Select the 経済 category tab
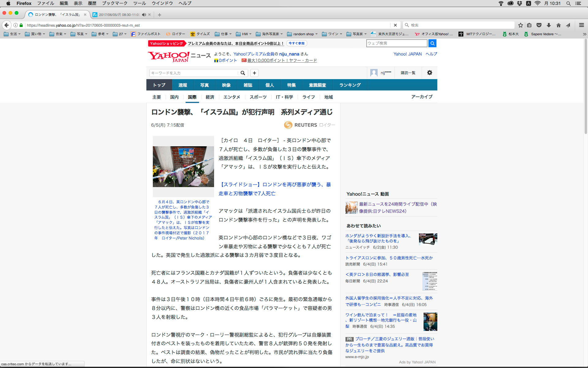 (x=210, y=97)
